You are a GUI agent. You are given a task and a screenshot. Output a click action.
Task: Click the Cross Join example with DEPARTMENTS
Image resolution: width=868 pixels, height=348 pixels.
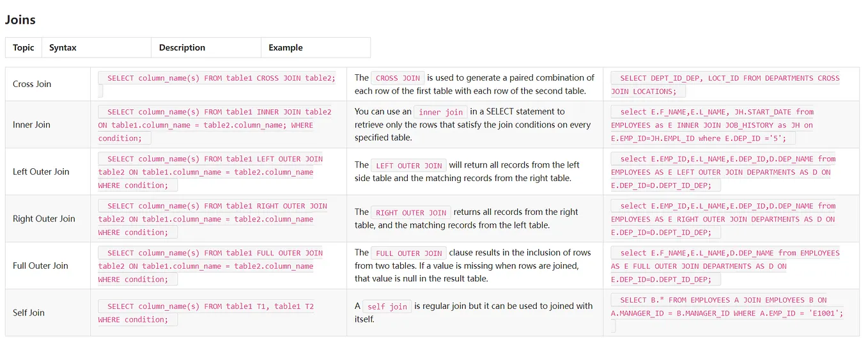pyautogui.click(x=726, y=84)
